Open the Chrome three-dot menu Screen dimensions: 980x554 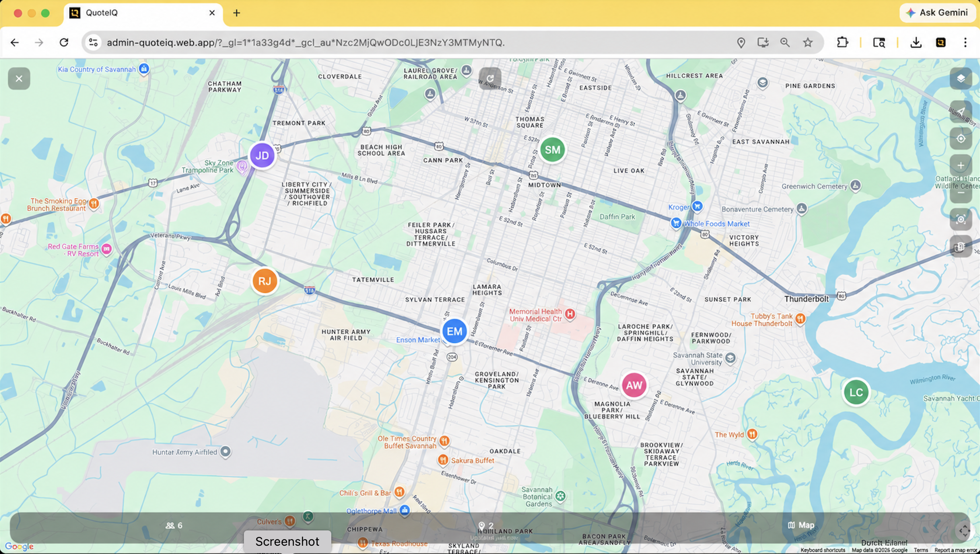click(965, 42)
